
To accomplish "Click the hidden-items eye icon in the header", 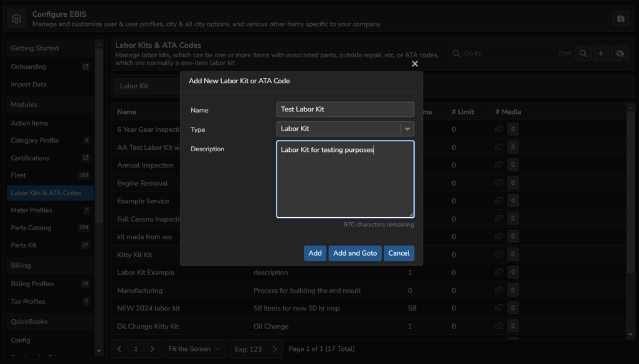I will point(620,54).
